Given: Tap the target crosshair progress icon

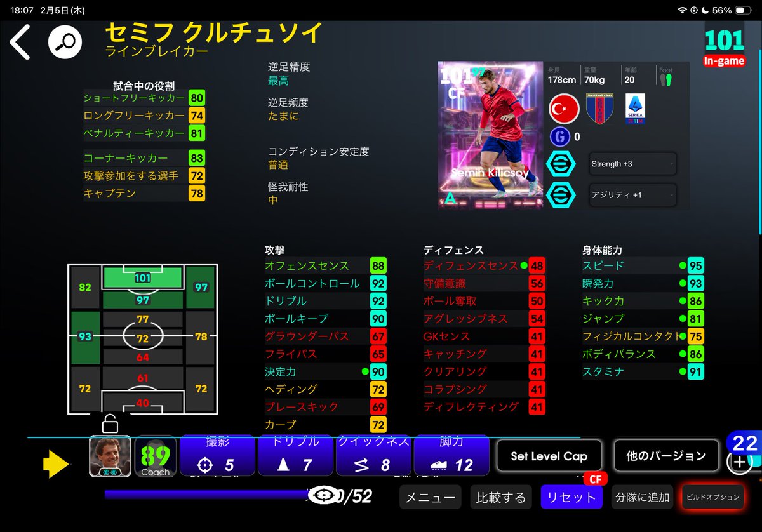Looking at the screenshot, I should (325, 495).
